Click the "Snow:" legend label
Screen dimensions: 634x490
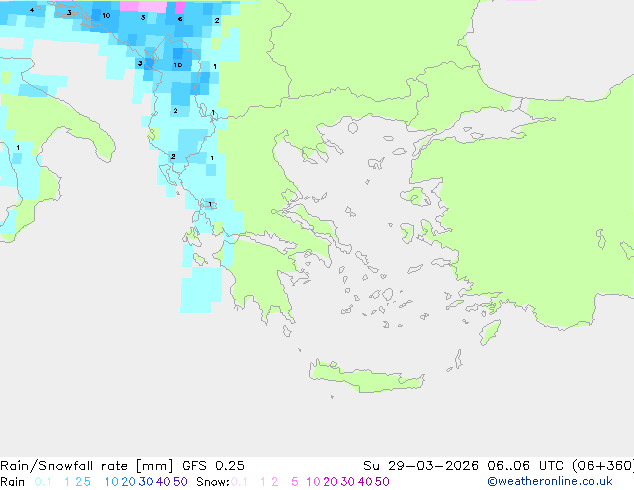pos(213,482)
